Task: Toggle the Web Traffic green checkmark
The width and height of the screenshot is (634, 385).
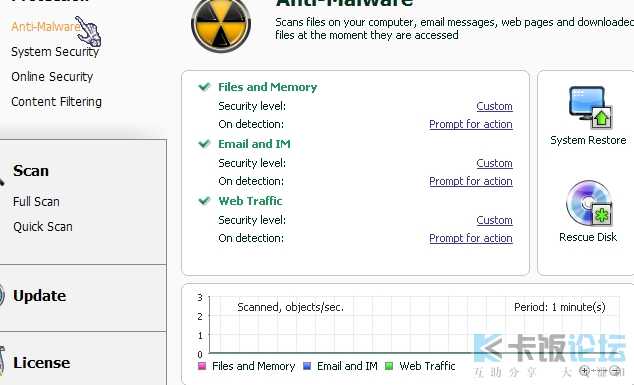Action: tap(204, 201)
